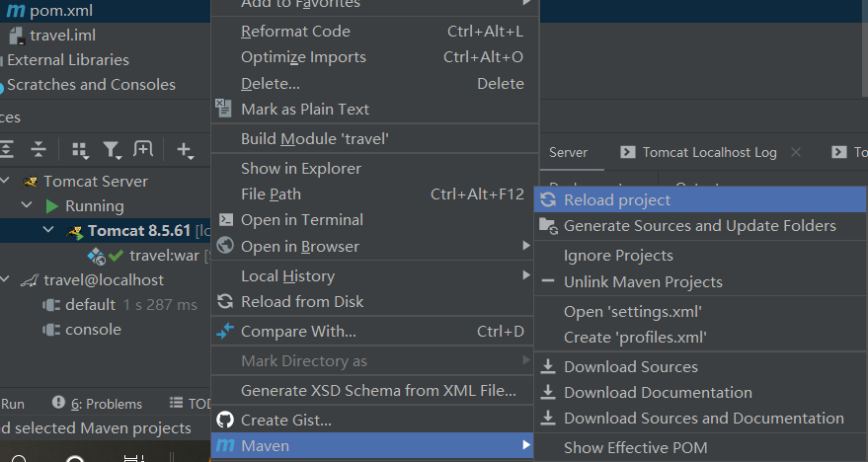Select the default database session
868x462 pixels.
pos(90,305)
